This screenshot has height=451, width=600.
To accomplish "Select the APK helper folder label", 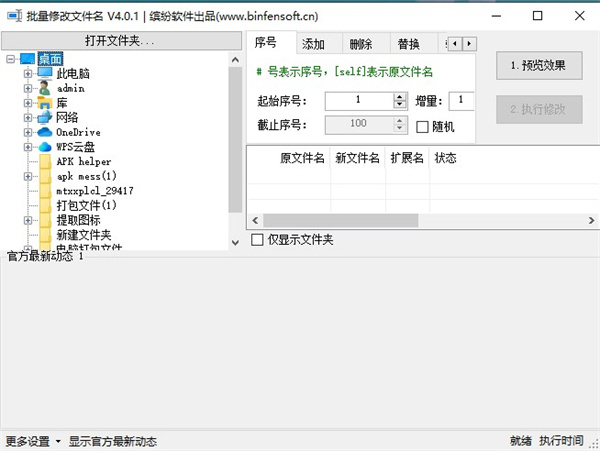I will click(83, 161).
